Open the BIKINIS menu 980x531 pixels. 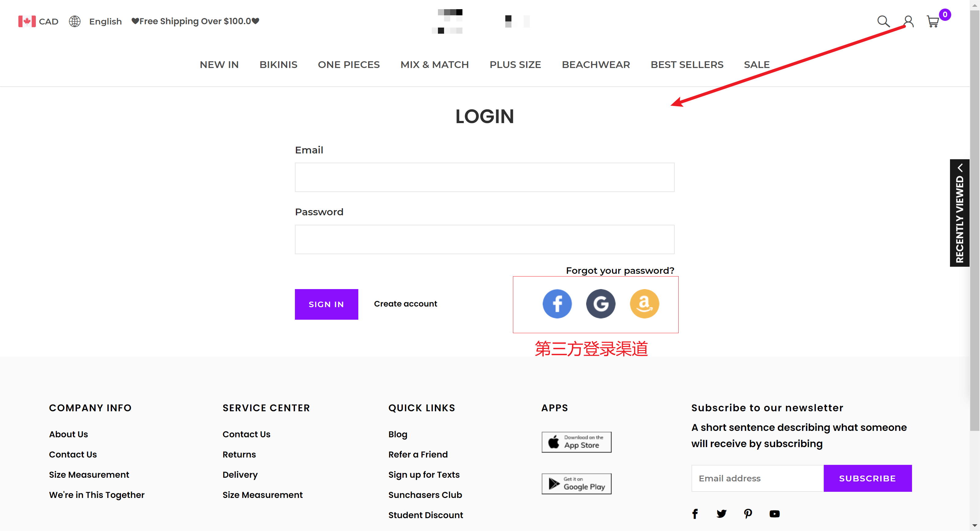click(x=278, y=65)
